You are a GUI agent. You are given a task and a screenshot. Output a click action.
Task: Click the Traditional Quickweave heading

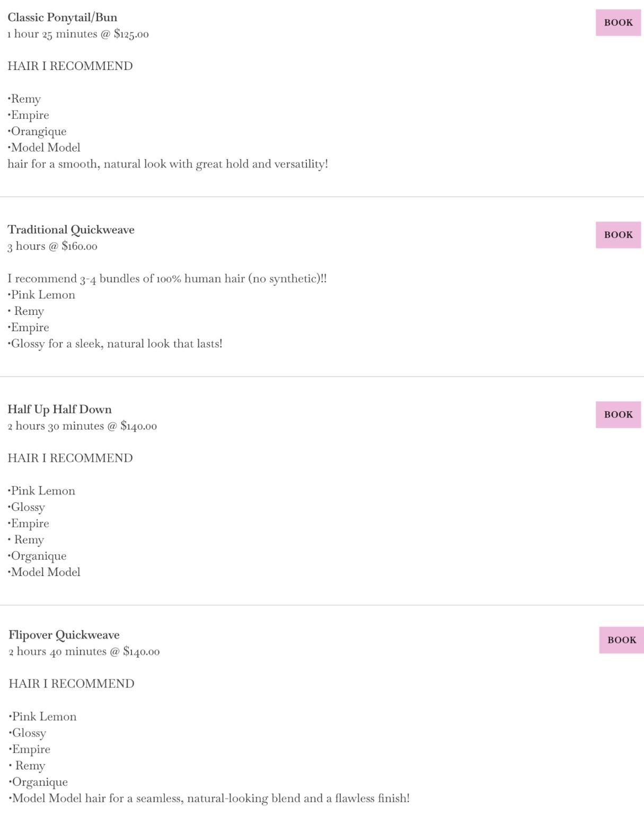[x=71, y=229]
